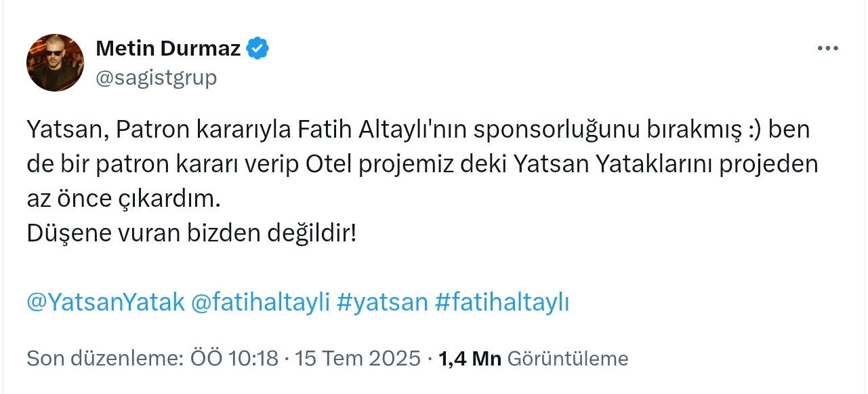Click the sentence "Düşene vuran bizden değildir!"
Image resolution: width=868 pixels, height=394 pixels.
click(x=192, y=233)
